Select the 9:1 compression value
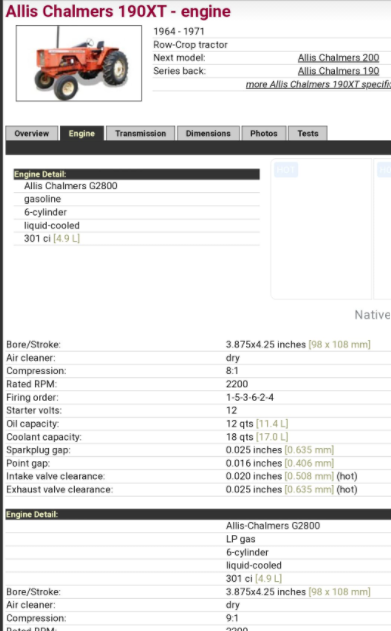The height and width of the screenshot is (631, 391). pos(232,618)
